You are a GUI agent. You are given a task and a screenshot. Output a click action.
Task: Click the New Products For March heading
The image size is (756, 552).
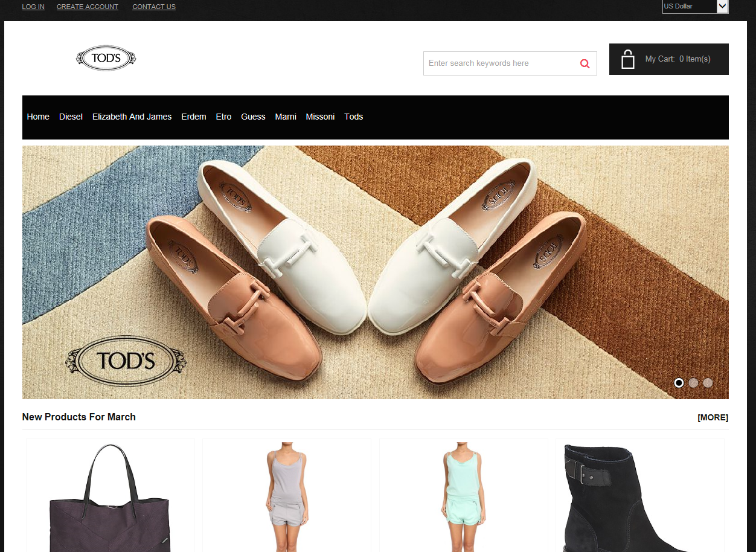point(79,417)
